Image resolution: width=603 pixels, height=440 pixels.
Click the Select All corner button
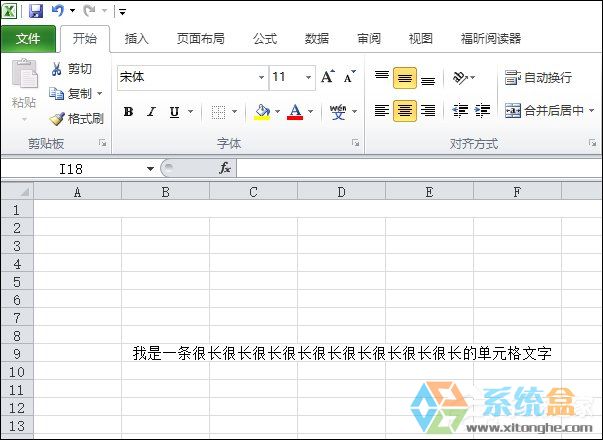coord(17,191)
